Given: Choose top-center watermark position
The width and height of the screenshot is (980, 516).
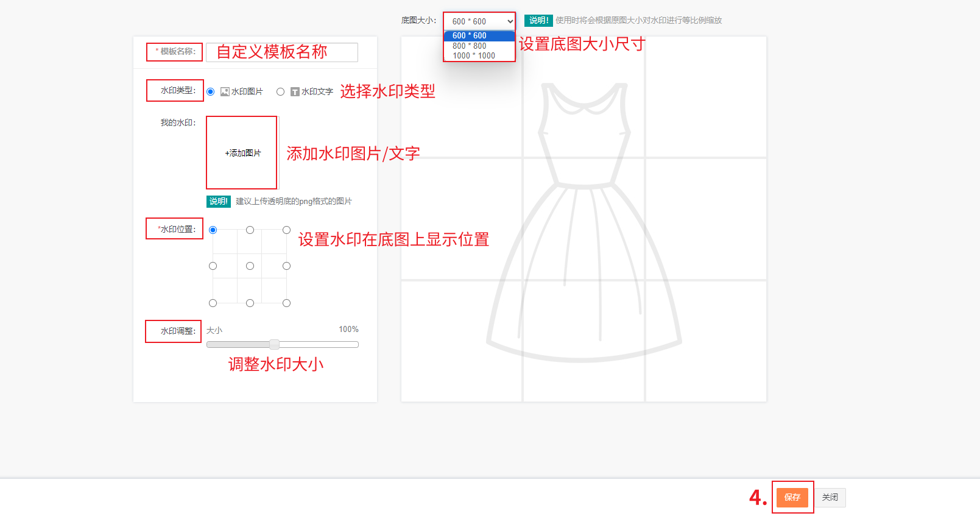Looking at the screenshot, I should pos(250,230).
